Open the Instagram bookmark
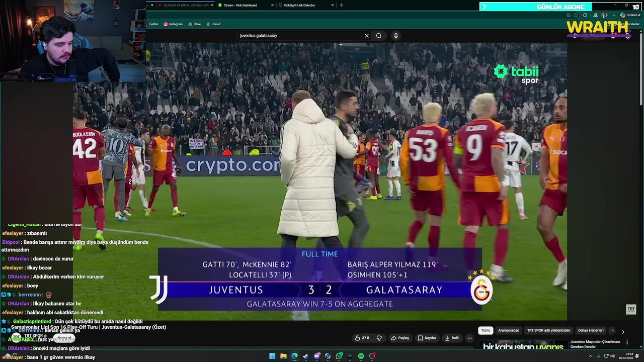The image size is (644, 362). (x=173, y=24)
